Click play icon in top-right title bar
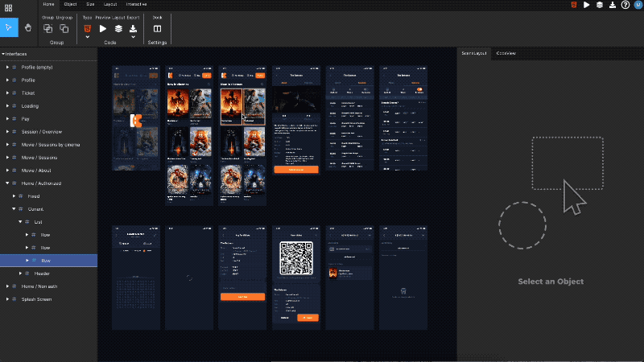 point(587,5)
